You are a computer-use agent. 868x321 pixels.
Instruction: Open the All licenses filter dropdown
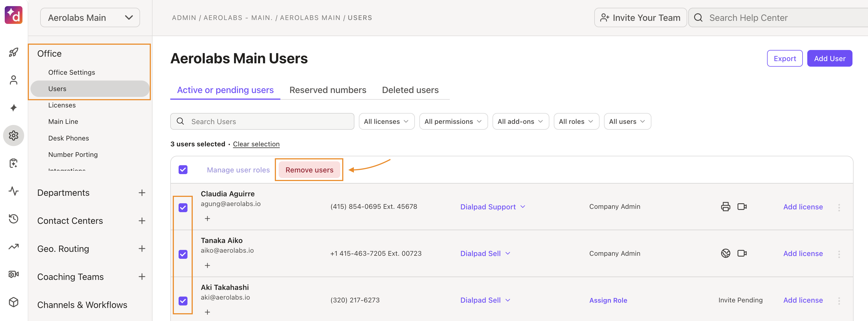click(x=387, y=122)
